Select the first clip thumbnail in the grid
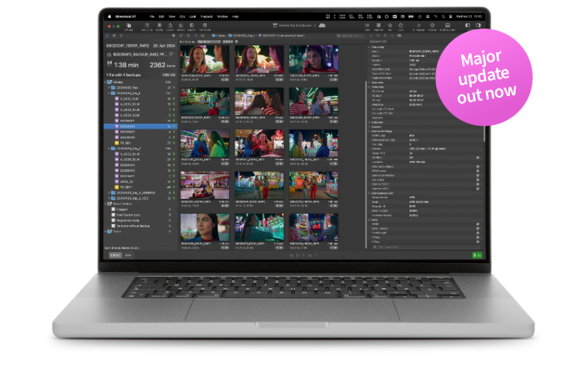The height and width of the screenshot is (370, 588). (x=205, y=60)
